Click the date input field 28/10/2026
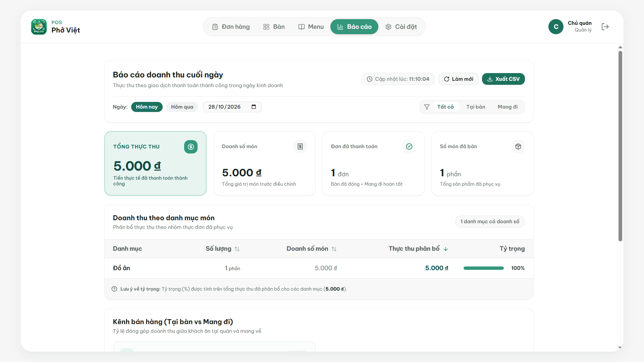The height and width of the screenshot is (362, 644). 232,107
